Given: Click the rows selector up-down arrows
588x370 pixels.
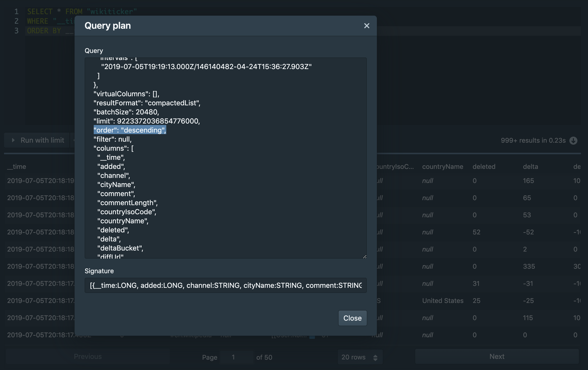Looking at the screenshot, I should tap(375, 357).
